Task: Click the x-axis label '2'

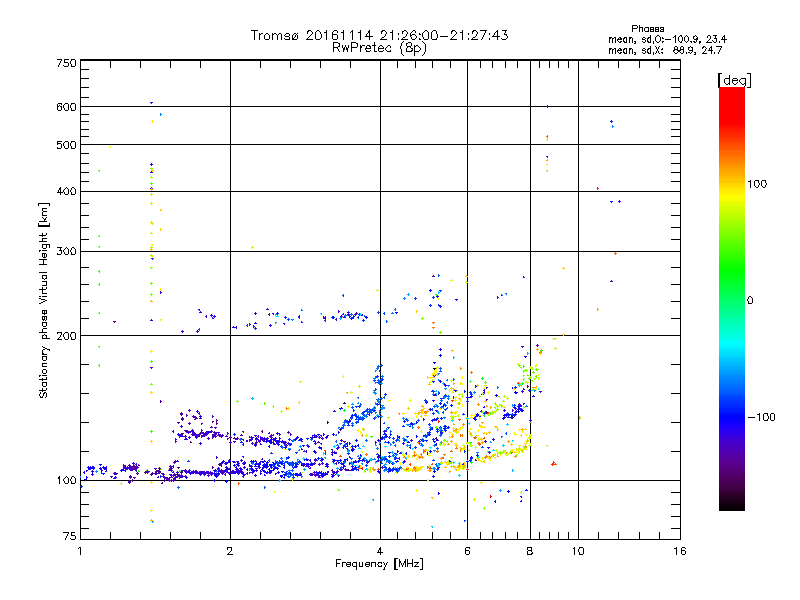Action: [x=230, y=551]
